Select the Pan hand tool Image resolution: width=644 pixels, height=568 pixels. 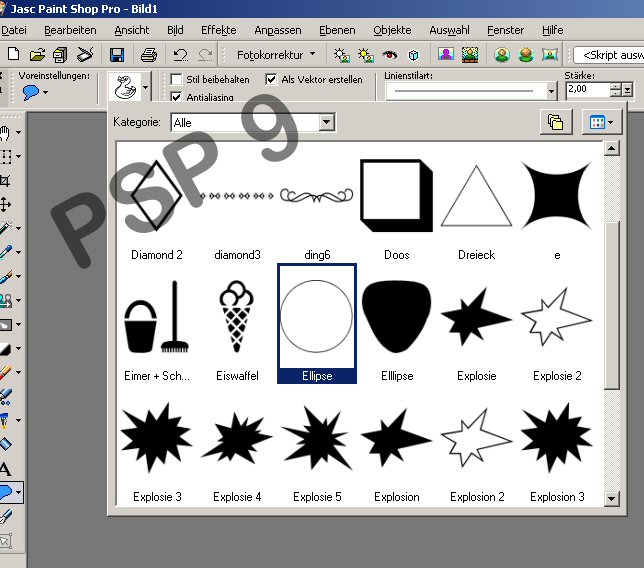click(5, 133)
